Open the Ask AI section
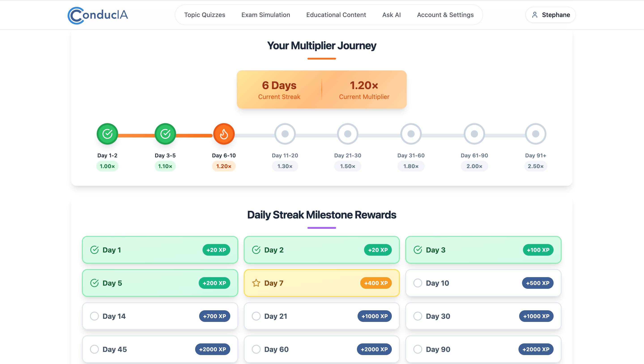This screenshot has width=644, height=364. (391, 15)
